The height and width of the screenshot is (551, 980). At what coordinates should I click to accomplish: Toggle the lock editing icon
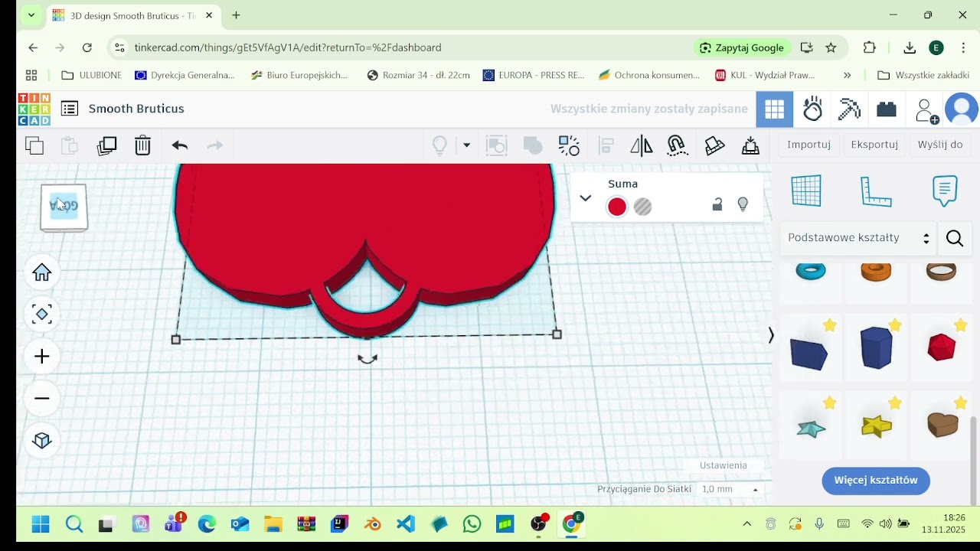point(717,204)
